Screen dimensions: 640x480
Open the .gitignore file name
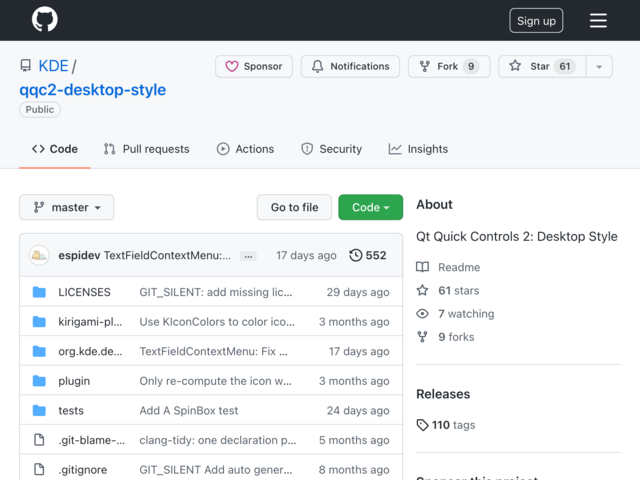tap(83, 470)
